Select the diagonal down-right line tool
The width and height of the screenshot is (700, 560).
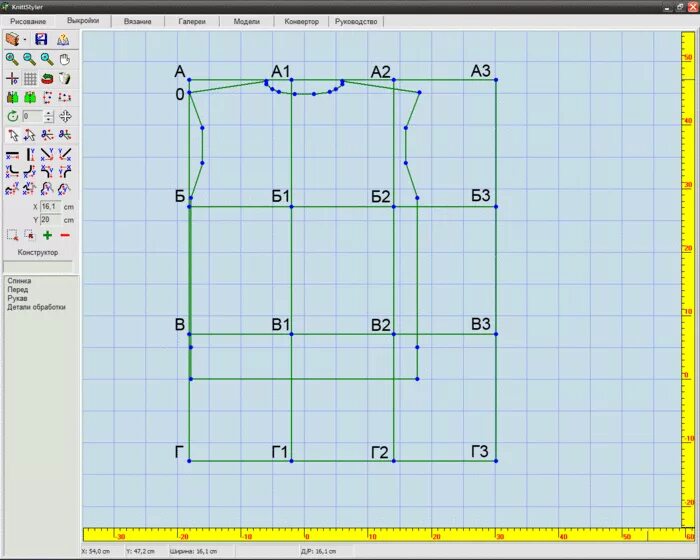tap(47, 155)
